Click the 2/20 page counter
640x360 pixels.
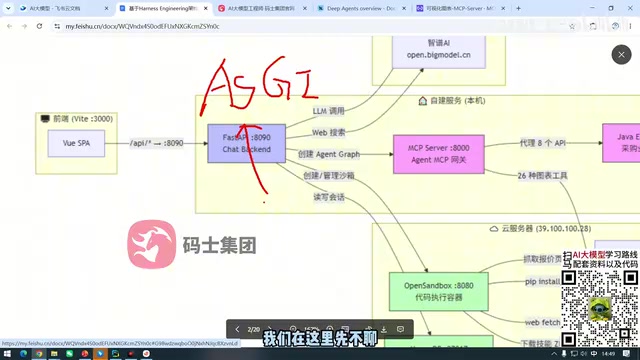coord(253,329)
